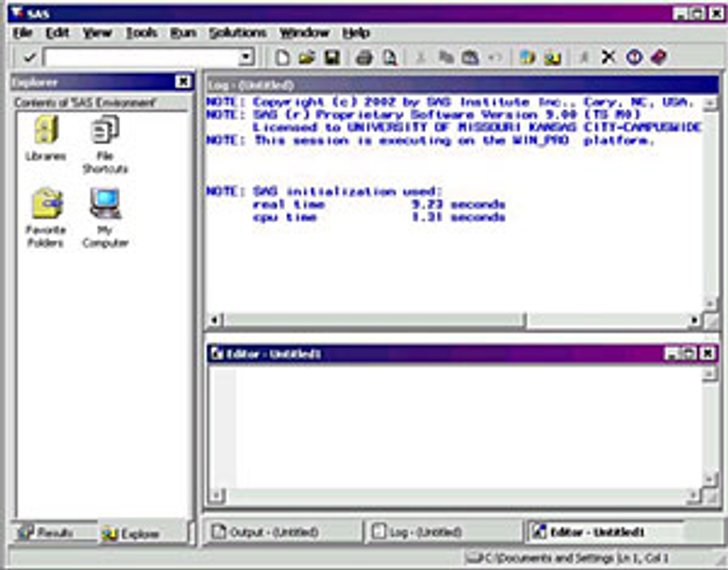
Task: Click Log scroll up arrow
Action: (710, 104)
